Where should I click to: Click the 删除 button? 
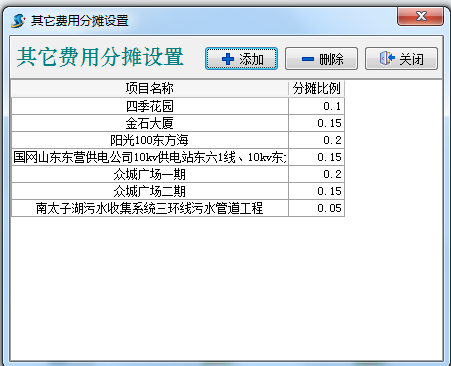321,59
